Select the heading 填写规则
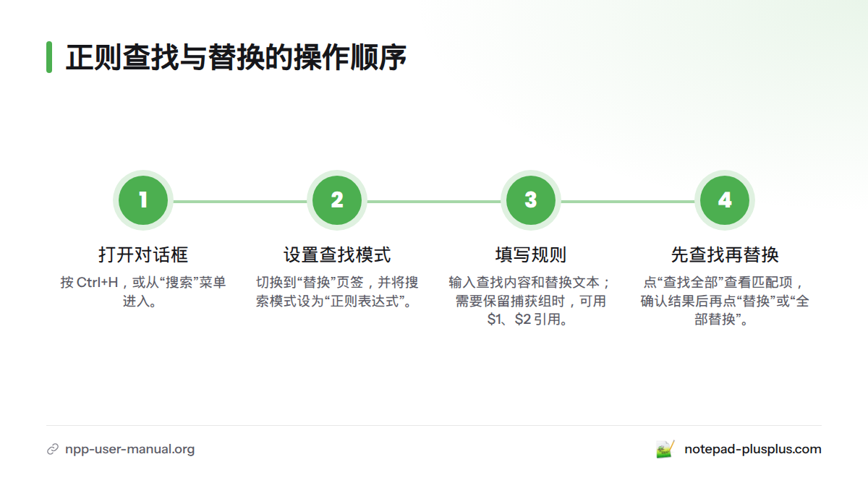Viewport: 868px width, 488px height. click(531, 254)
